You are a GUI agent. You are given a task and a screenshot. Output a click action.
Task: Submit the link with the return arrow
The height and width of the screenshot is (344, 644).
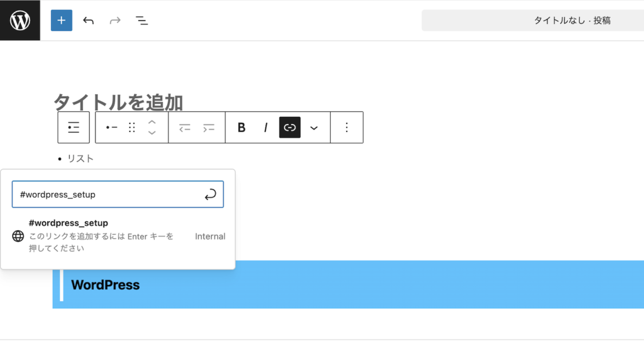coord(210,194)
